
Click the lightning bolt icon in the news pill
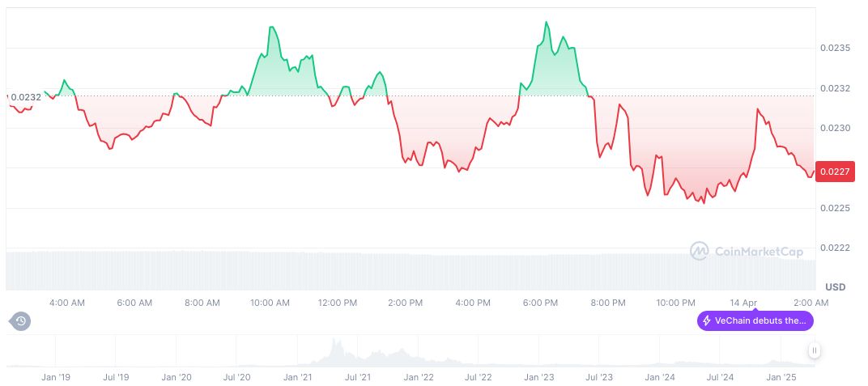(x=707, y=321)
